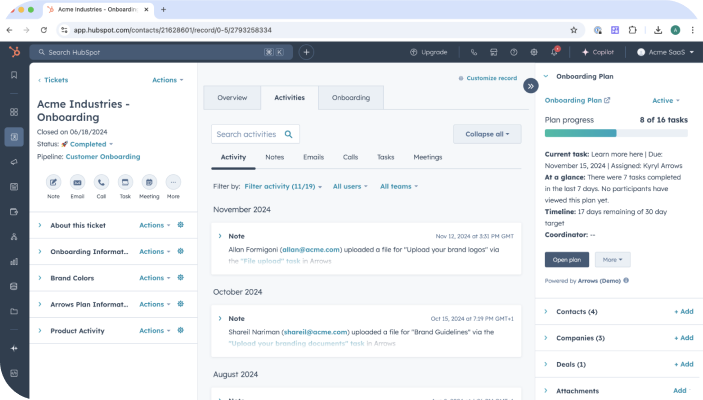This screenshot has height=400, width=703.
Task: Open gear settings for Arrows Plan Information card
Action: click(181, 304)
